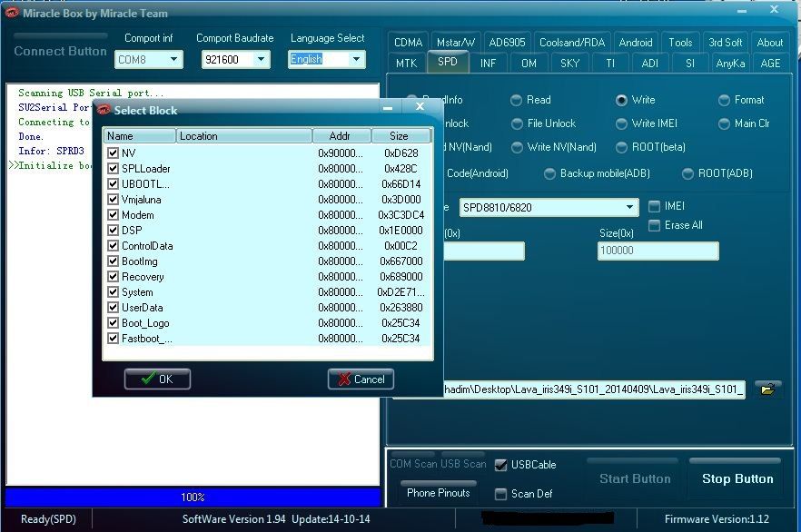Select the UBOOTL block row name
The image size is (801, 532).
pos(145,183)
